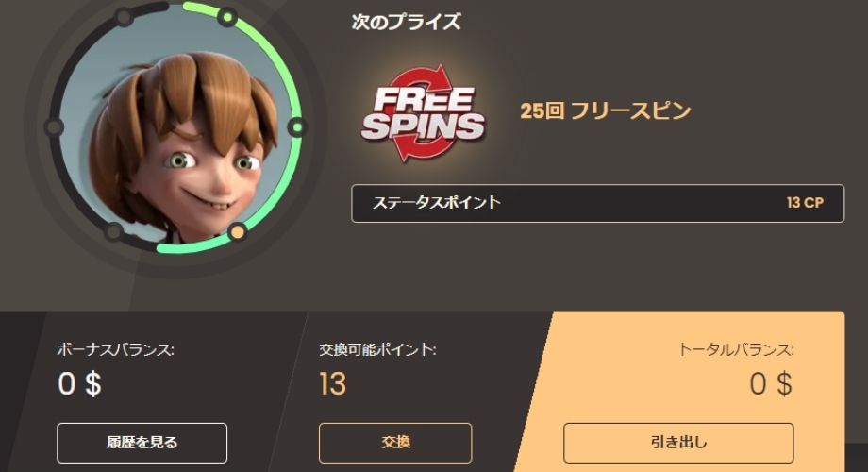
Task: Click the FREE SPINS prize logo
Action: pos(423,113)
